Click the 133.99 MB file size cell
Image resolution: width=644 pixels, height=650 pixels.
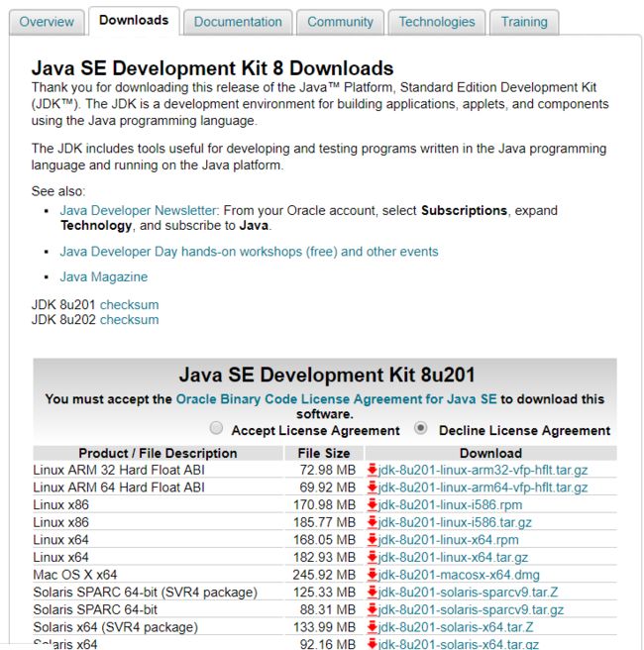click(325, 627)
